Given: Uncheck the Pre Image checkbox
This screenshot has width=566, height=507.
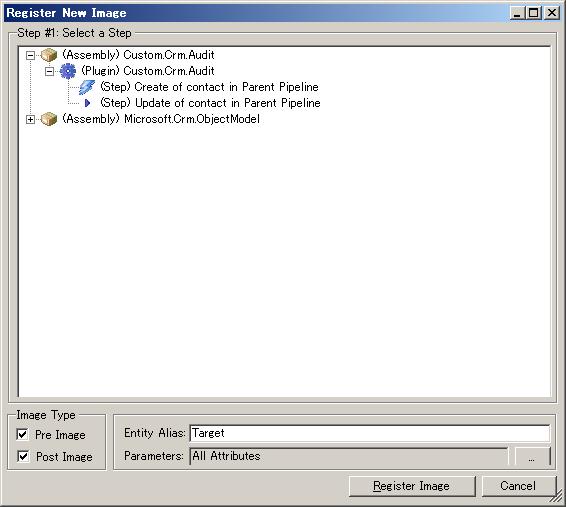Looking at the screenshot, I should click(x=23, y=434).
